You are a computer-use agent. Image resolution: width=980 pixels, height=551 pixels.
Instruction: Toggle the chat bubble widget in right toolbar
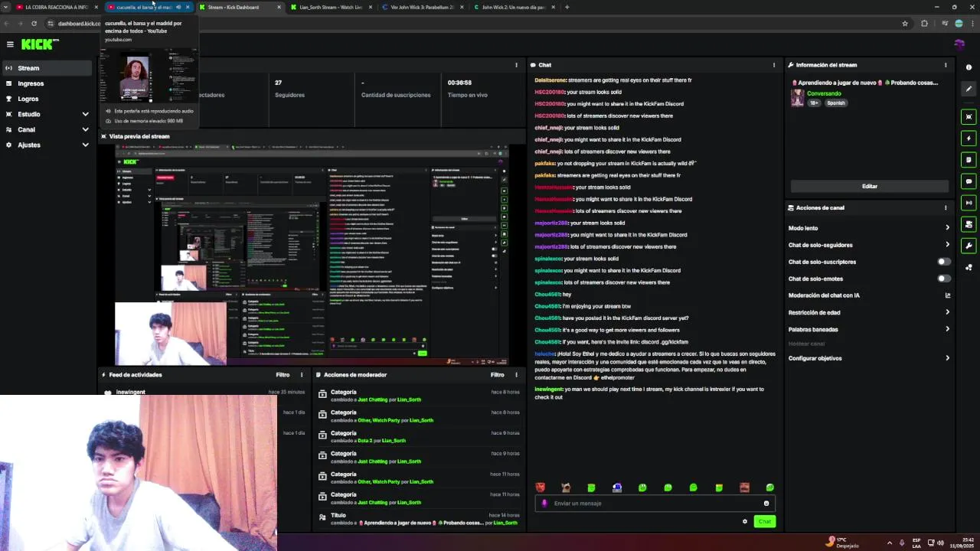coord(969,181)
